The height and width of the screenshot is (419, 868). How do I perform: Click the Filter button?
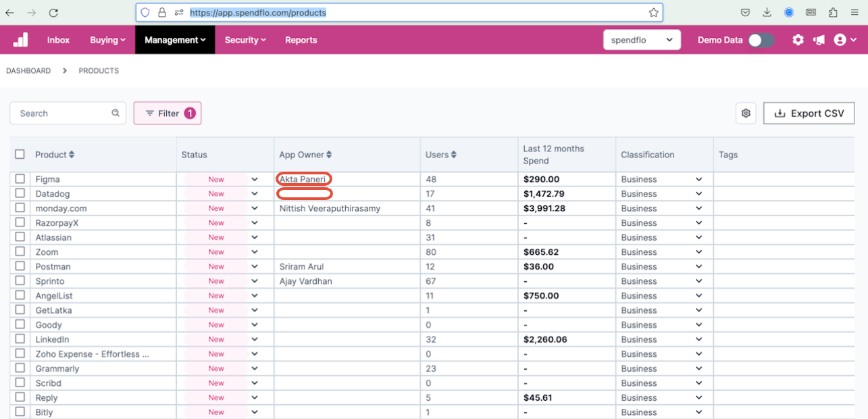click(168, 114)
